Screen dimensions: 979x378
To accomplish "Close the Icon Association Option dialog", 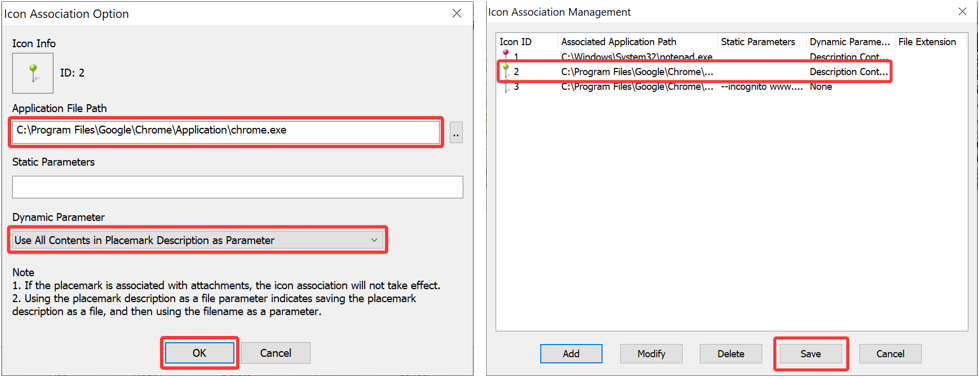I will (457, 12).
